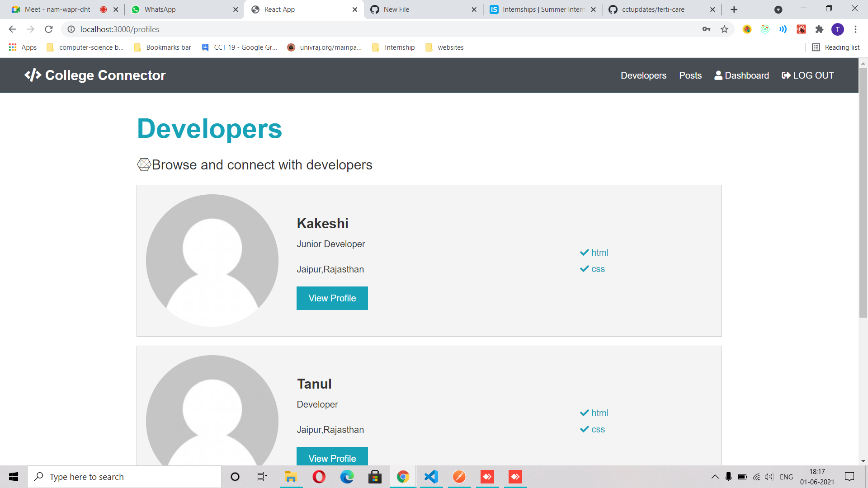
Task: Open Dashboard from navbar
Action: pyautogui.click(x=741, y=75)
